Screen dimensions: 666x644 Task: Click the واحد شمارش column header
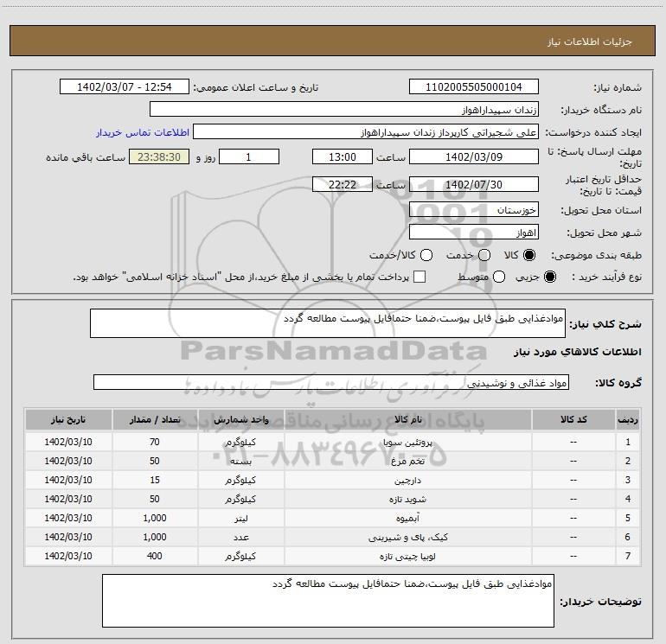tap(240, 419)
